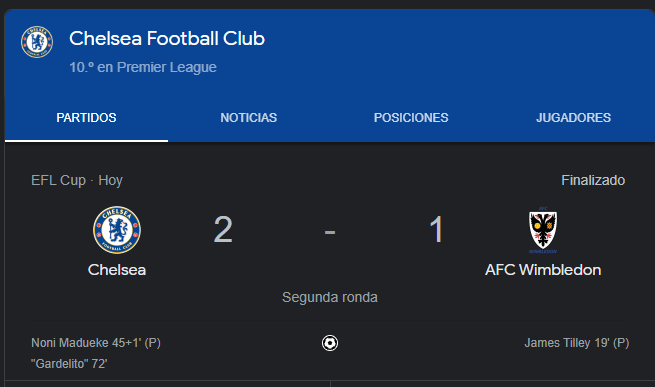Open the Partidos tab

[86, 118]
